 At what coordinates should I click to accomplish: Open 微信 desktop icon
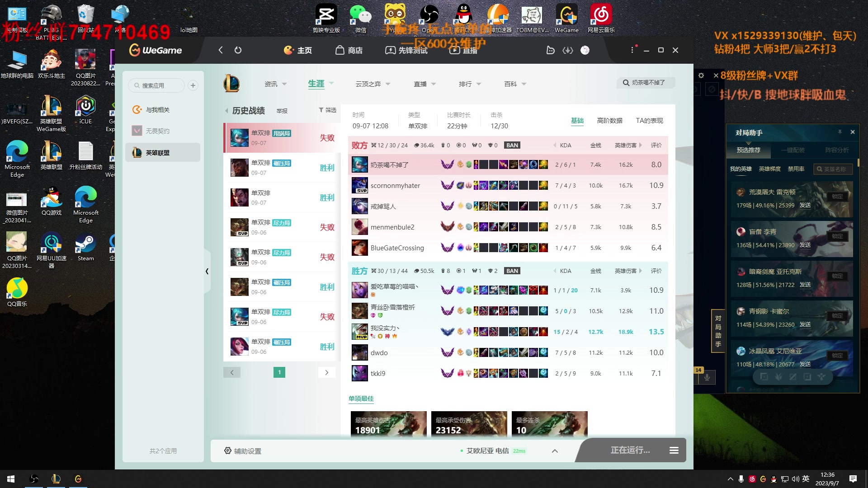coord(360,18)
